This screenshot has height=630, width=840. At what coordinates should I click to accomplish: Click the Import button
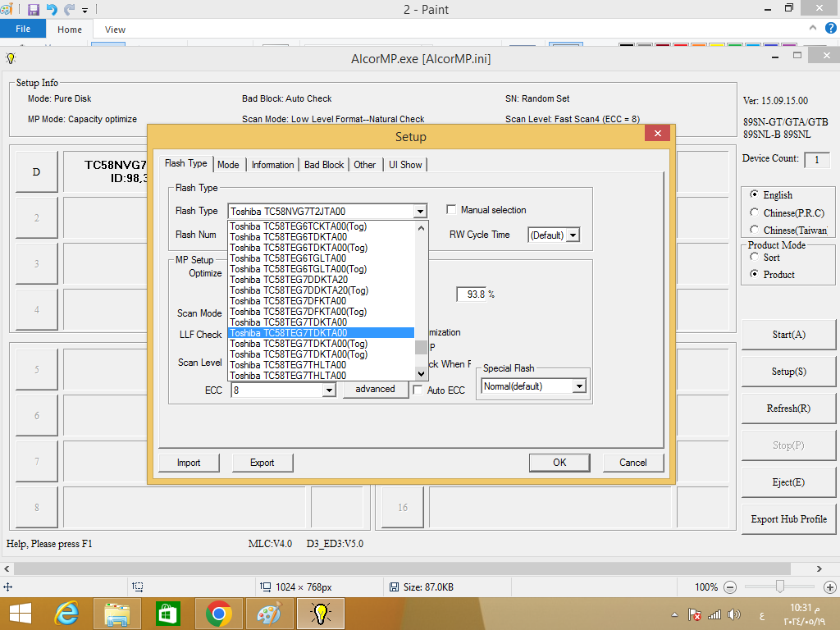point(189,463)
